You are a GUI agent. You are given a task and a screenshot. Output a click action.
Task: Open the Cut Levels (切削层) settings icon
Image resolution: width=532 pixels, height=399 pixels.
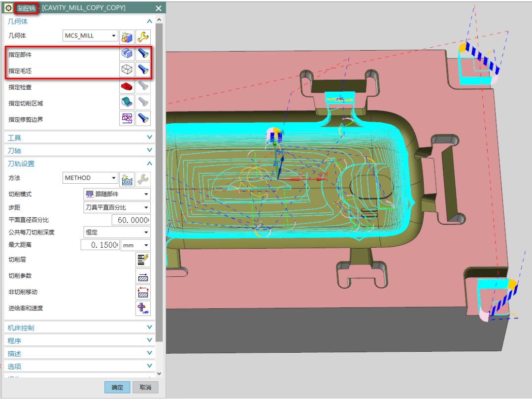click(143, 259)
